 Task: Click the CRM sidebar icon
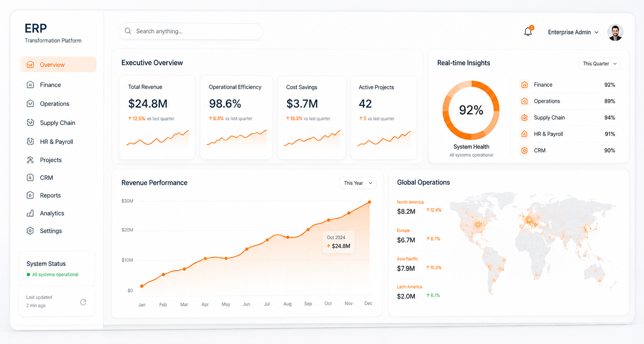click(x=30, y=178)
